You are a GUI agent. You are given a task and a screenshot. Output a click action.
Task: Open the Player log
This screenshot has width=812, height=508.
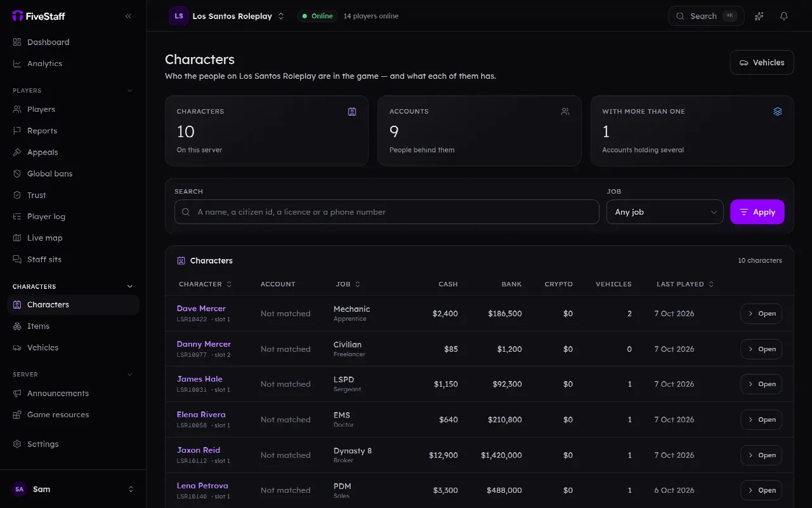pyautogui.click(x=73, y=217)
